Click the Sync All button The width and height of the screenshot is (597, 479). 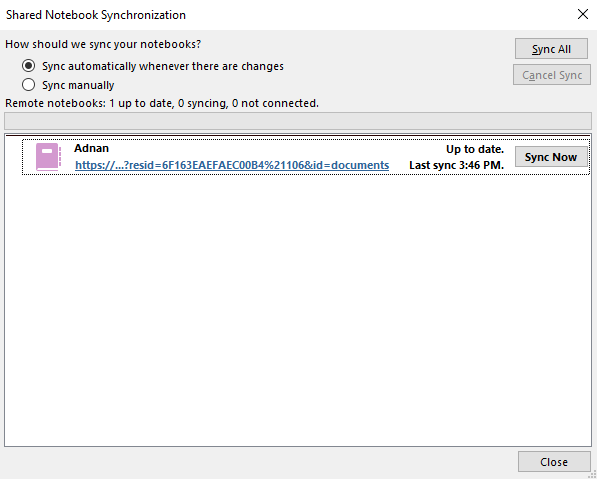tap(551, 49)
